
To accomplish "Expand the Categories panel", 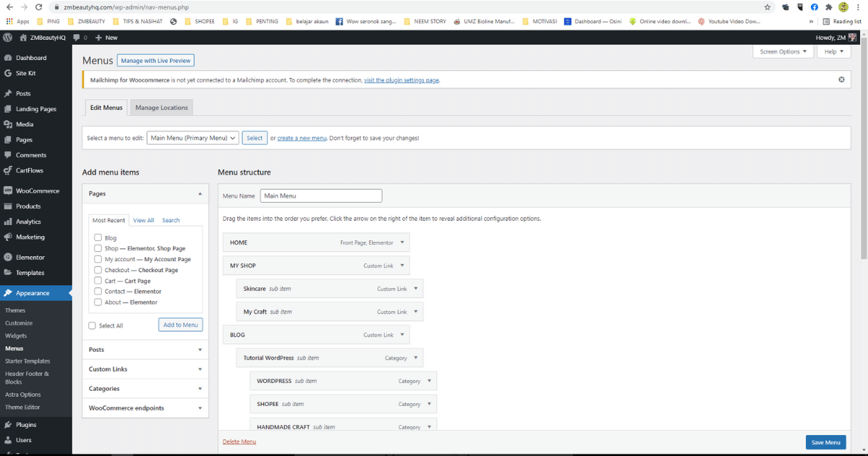I will 200,389.
